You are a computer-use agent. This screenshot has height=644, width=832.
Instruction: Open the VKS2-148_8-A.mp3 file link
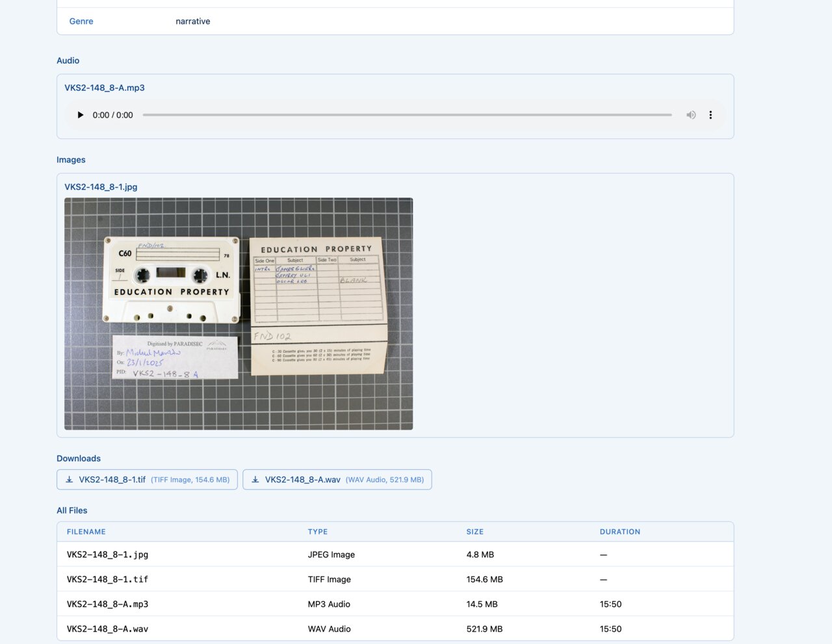point(104,87)
